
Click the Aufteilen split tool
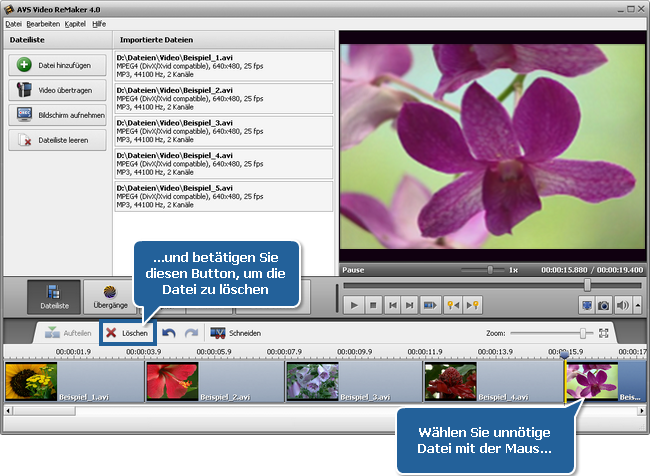point(68,333)
